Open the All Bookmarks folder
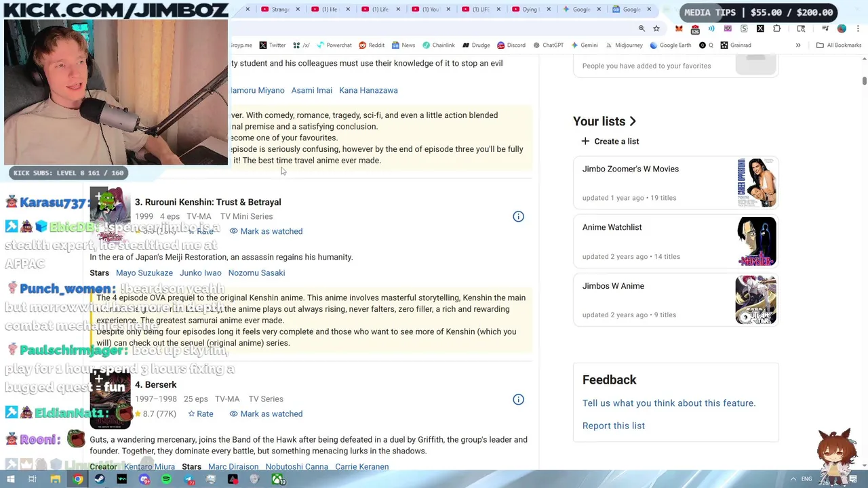This screenshot has width=868, height=488. pyautogui.click(x=839, y=45)
